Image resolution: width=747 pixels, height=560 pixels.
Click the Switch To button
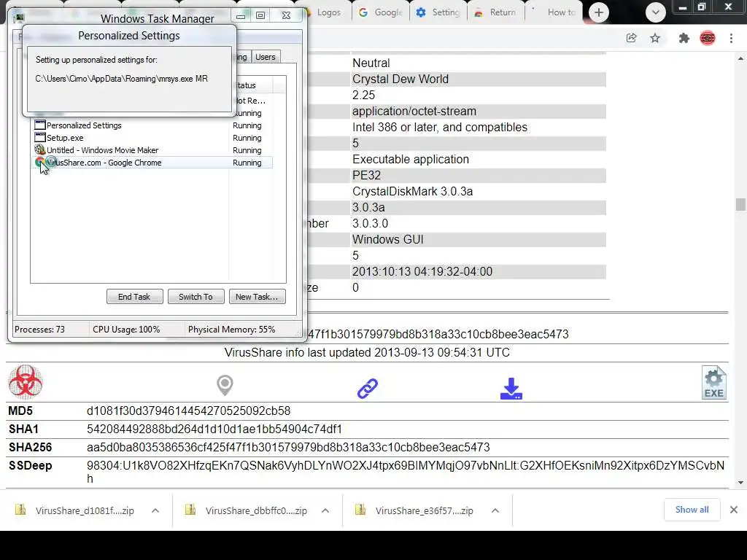coord(196,297)
